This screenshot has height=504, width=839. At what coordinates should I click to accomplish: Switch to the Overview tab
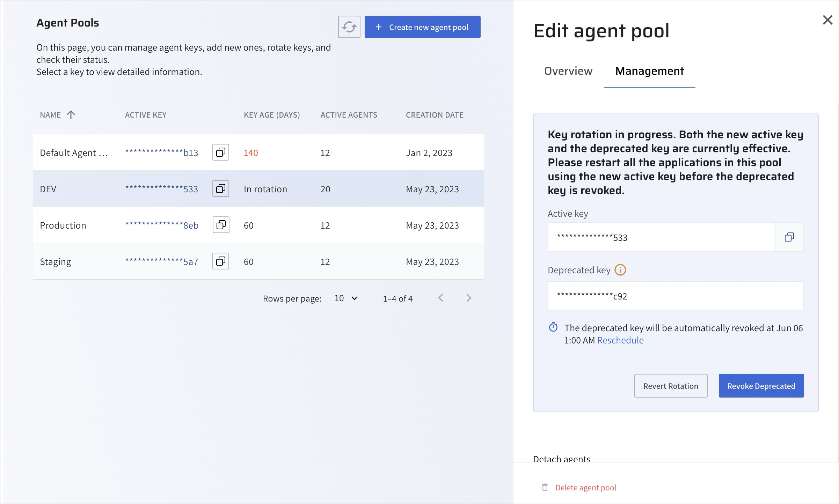(568, 71)
